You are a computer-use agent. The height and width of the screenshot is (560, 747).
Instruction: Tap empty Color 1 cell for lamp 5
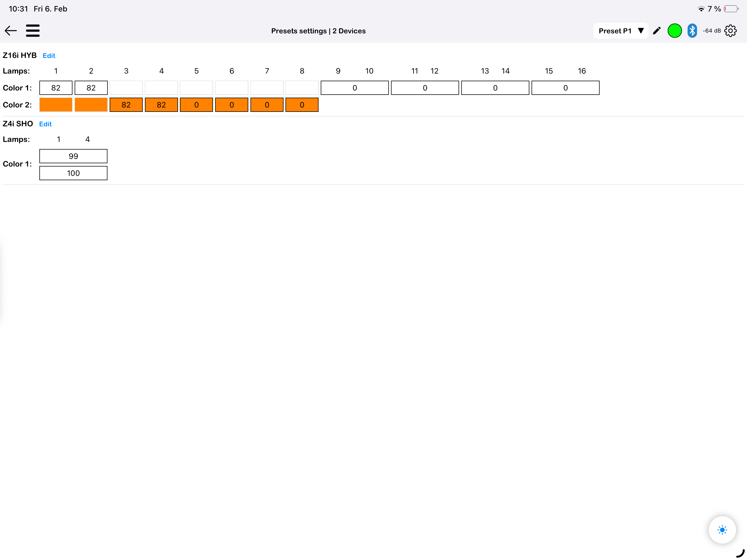coord(196,88)
